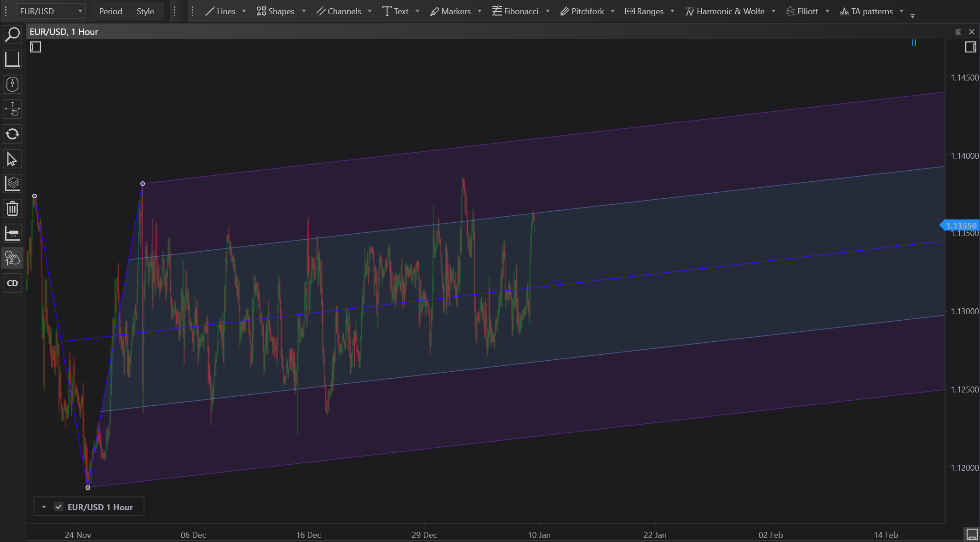Expand the legend arrow beside EUR/USD 1 Hour
Screen dimensions: 980x542
44,507
